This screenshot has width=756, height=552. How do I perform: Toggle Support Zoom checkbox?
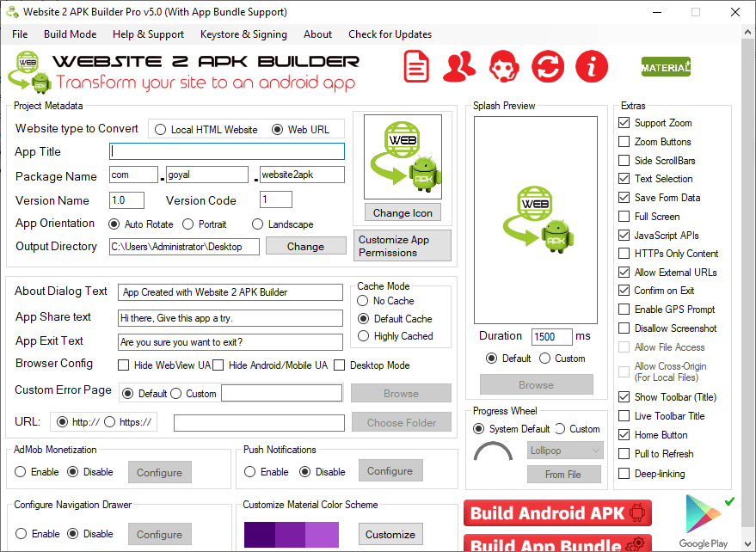coord(624,122)
